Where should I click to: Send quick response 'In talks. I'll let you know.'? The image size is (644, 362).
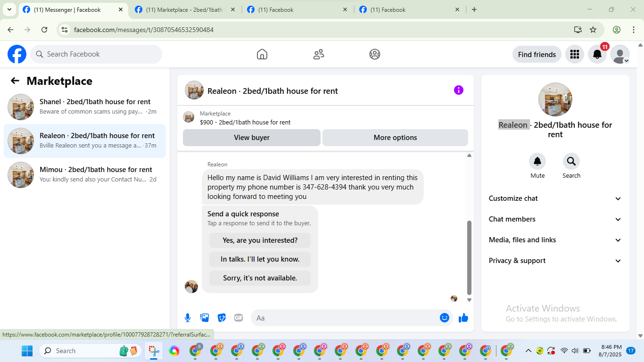(260, 259)
